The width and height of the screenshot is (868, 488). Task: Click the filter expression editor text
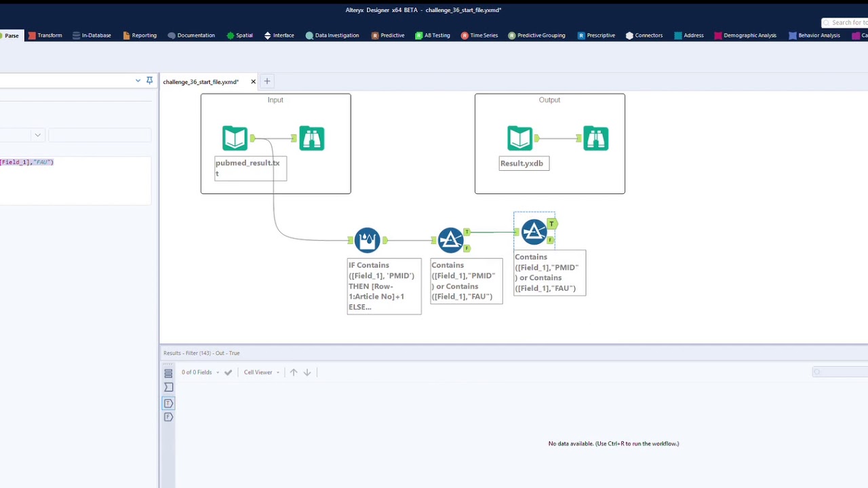(26, 162)
